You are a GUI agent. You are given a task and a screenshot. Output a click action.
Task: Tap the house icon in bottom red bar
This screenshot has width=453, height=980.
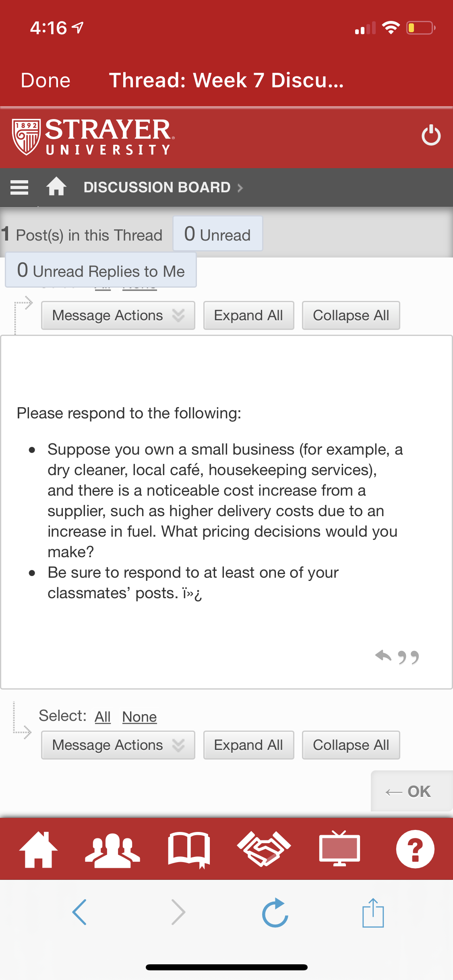pyautogui.click(x=39, y=849)
